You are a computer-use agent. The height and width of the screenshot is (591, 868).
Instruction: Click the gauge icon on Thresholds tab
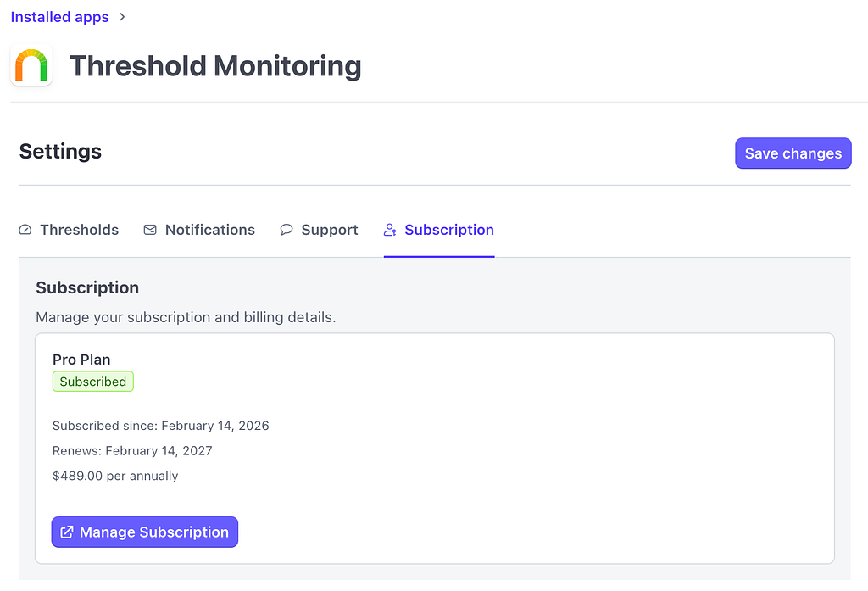[x=25, y=230]
